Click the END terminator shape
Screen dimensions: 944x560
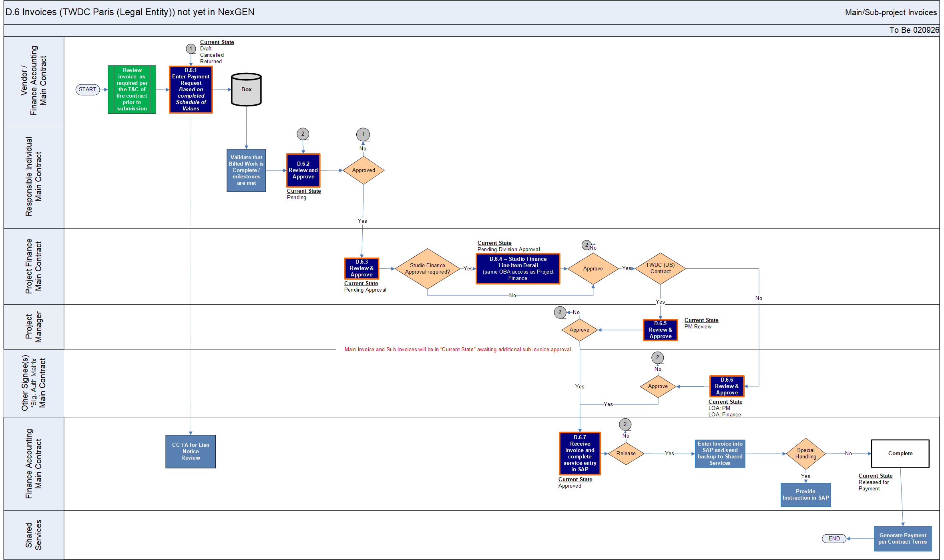point(834,538)
